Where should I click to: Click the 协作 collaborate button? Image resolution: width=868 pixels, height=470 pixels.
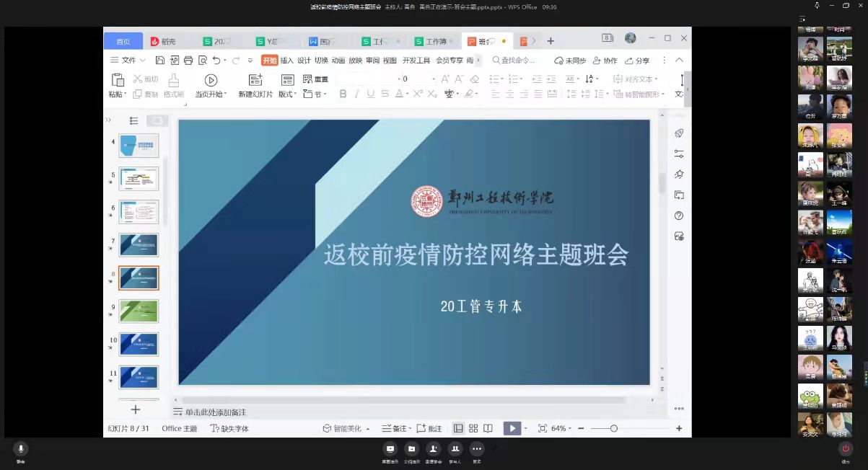tap(605, 61)
